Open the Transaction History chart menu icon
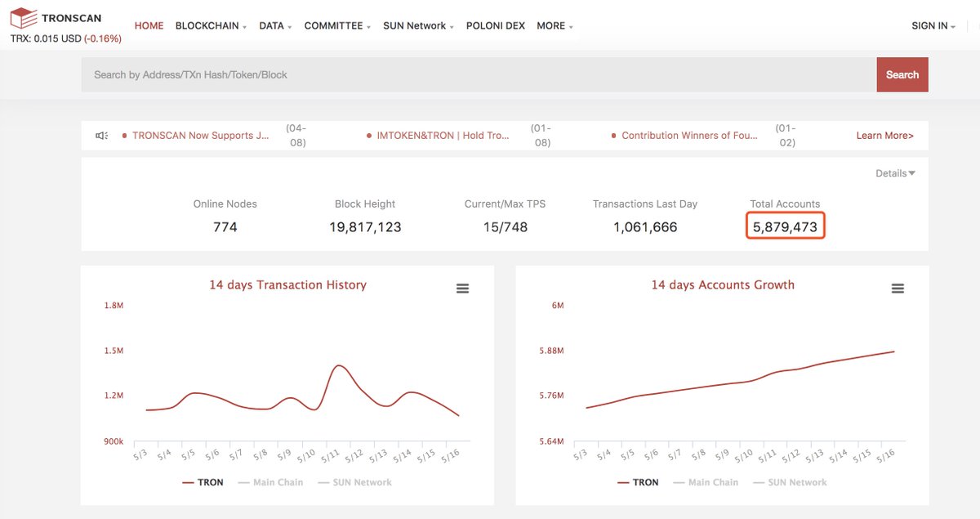This screenshot has width=980, height=519. [x=462, y=289]
